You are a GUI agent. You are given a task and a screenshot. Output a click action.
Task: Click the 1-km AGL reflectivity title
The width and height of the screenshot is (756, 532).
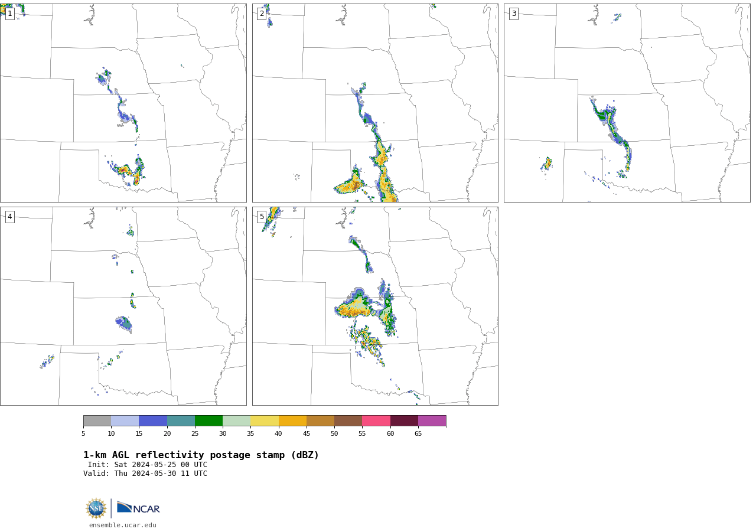[x=201, y=455]
